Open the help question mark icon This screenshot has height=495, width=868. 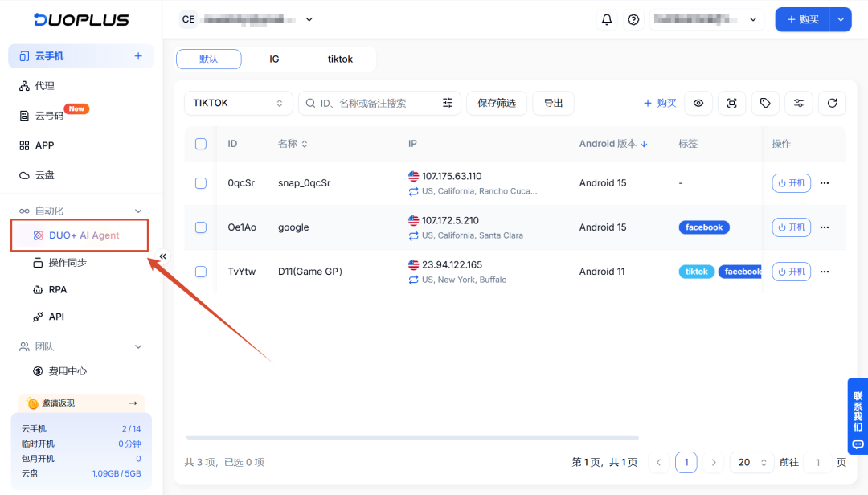click(x=633, y=19)
